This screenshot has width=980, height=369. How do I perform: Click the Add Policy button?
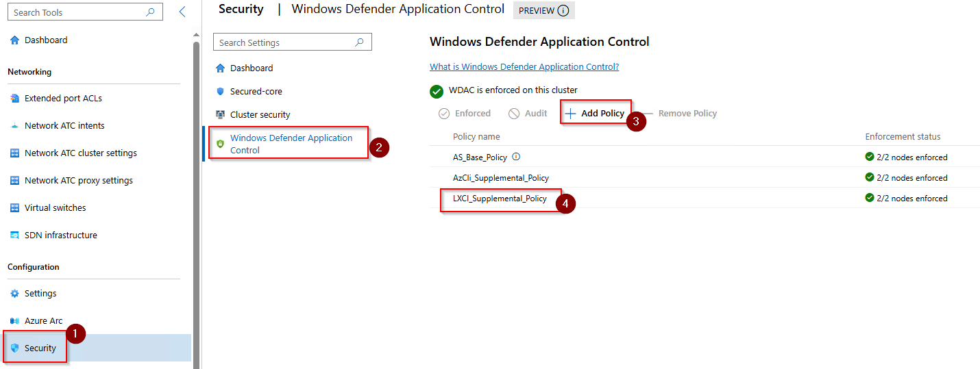(x=595, y=114)
